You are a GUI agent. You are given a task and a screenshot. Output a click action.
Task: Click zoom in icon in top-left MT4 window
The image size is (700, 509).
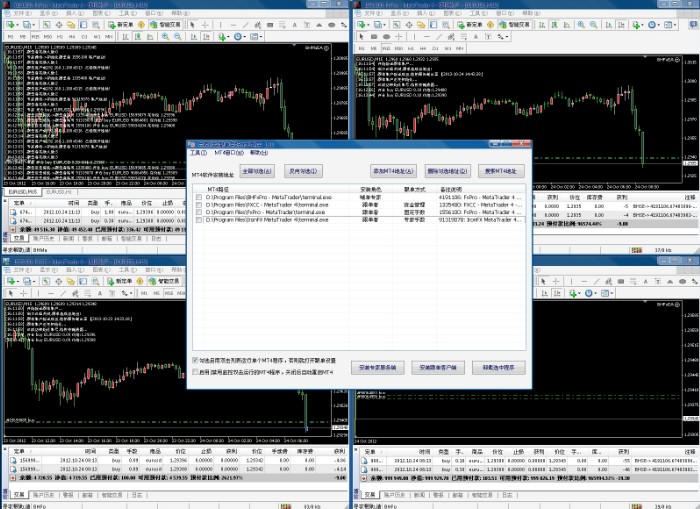(165, 37)
